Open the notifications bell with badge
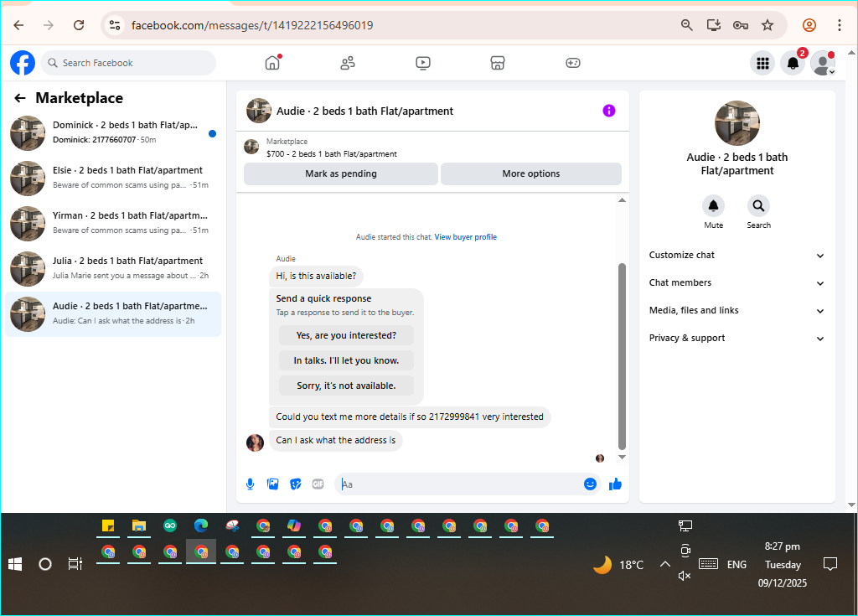Image resolution: width=858 pixels, height=616 pixels. tap(793, 64)
